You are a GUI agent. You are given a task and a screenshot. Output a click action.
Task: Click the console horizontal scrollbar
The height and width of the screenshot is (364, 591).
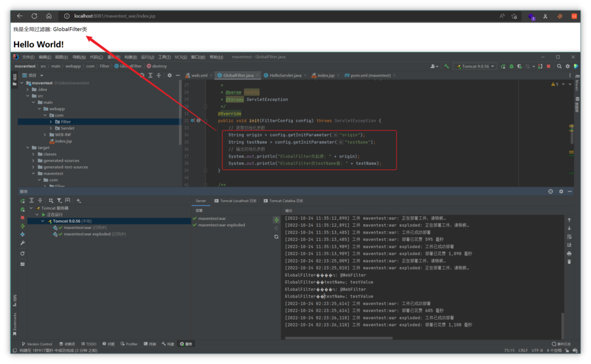click(x=338, y=338)
